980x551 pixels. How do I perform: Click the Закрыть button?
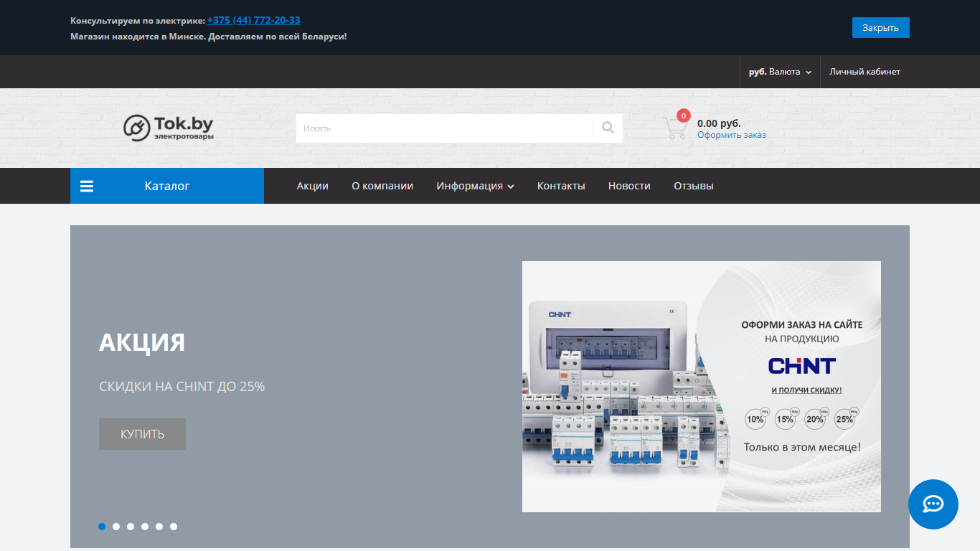click(880, 27)
